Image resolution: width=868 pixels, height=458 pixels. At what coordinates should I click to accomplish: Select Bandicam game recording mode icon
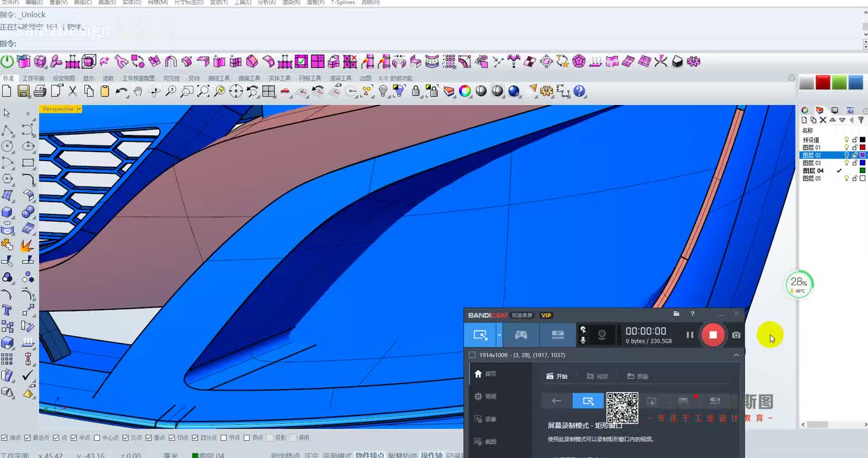pyautogui.click(x=521, y=335)
